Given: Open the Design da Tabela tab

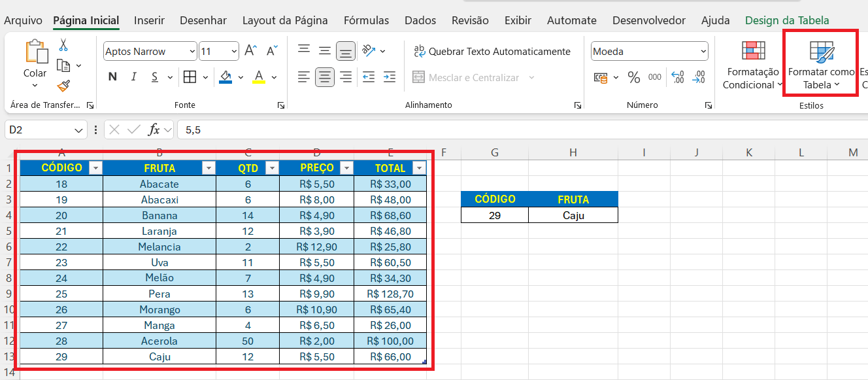Looking at the screenshot, I should tap(787, 20).
